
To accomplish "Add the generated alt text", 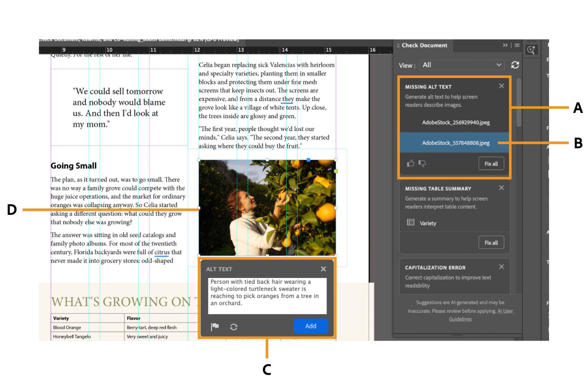I will pyautogui.click(x=311, y=326).
